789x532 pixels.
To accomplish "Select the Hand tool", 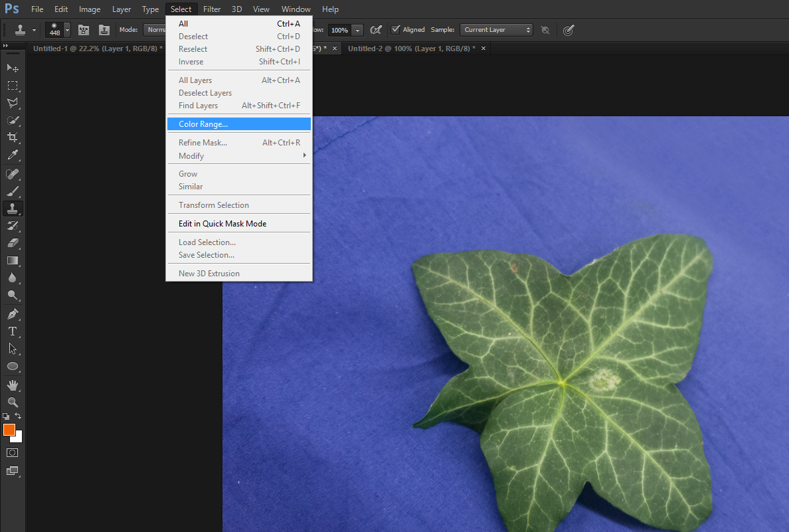I will (13, 385).
